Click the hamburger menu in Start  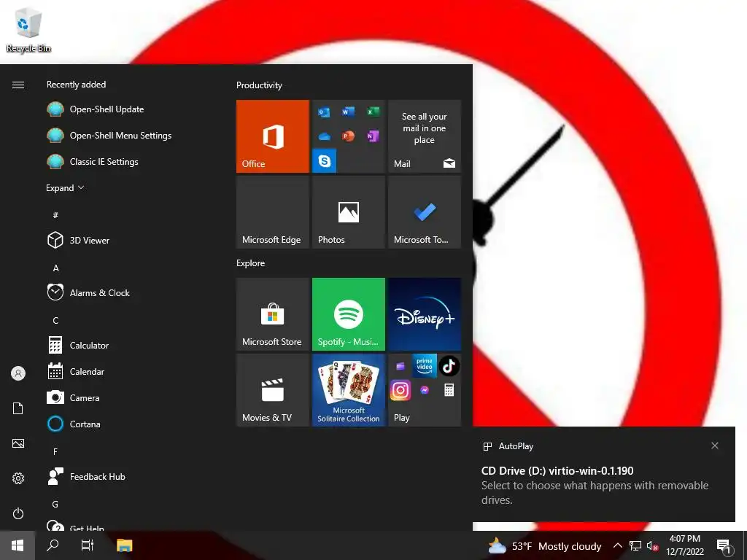[x=18, y=85]
